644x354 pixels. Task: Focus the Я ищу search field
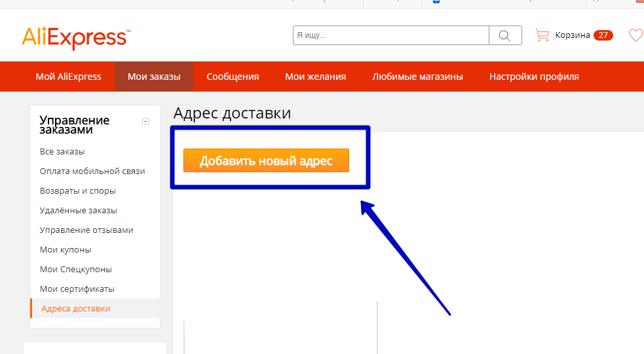click(390, 35)
